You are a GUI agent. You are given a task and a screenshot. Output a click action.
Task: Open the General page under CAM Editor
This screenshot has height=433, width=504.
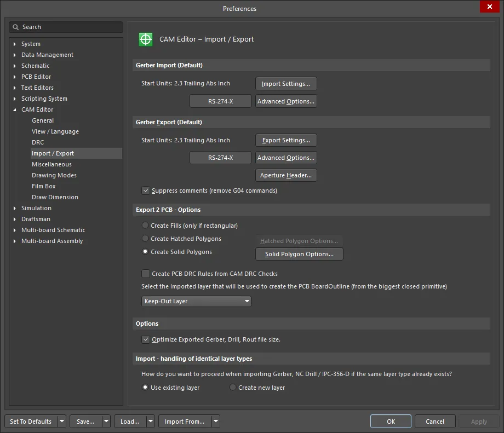coord(43,120)
